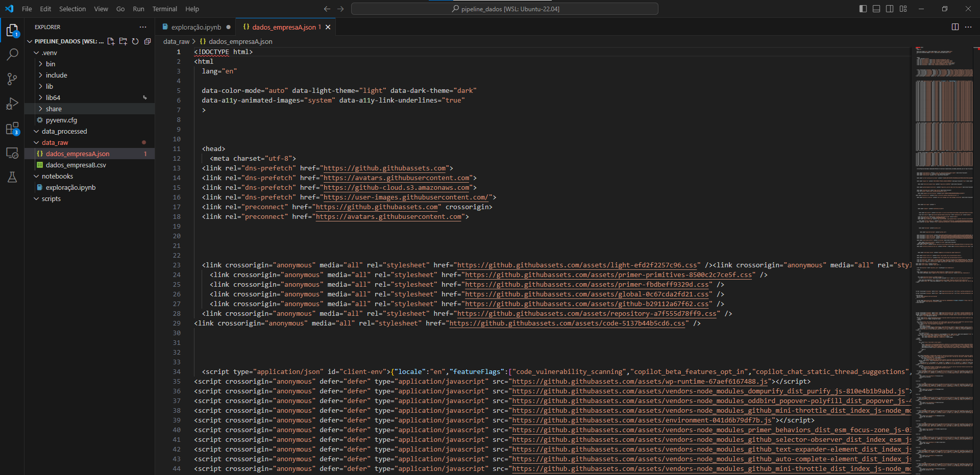The height and width of the screenshot is (475, 980).
Task: Open the Terminal menu
Action: (x=164, y=9)
